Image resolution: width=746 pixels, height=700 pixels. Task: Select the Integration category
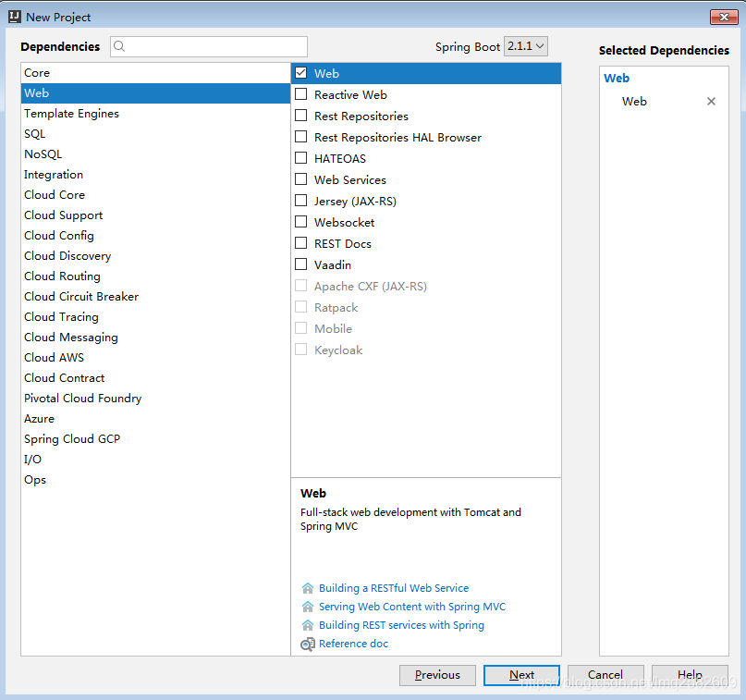click(x=155, y=175)
